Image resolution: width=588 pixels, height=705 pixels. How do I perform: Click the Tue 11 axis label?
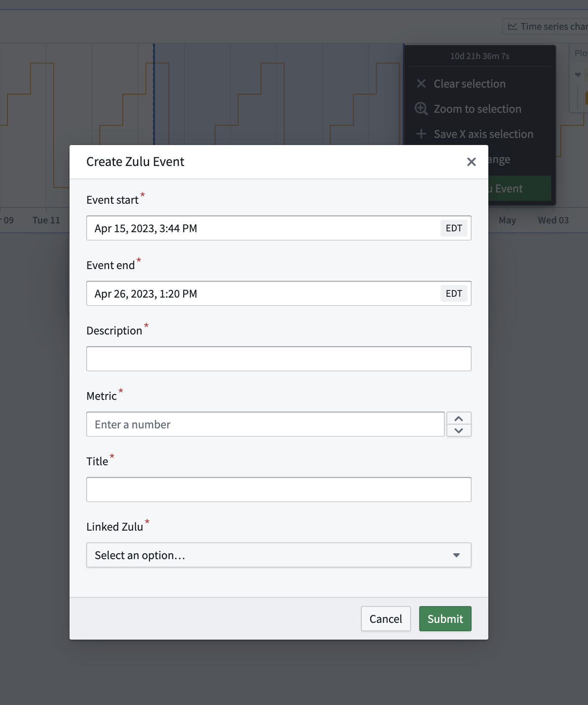(46, 220)
